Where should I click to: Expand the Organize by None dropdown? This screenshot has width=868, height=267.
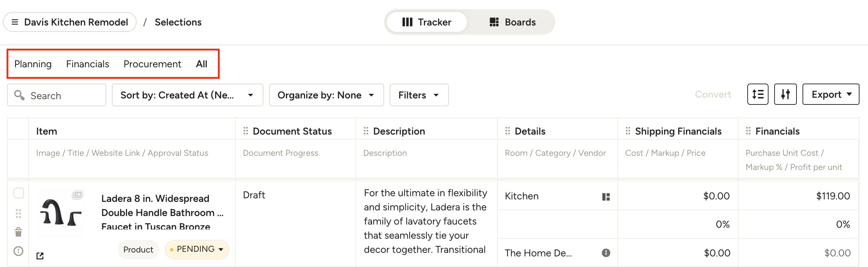coord(326,95)
